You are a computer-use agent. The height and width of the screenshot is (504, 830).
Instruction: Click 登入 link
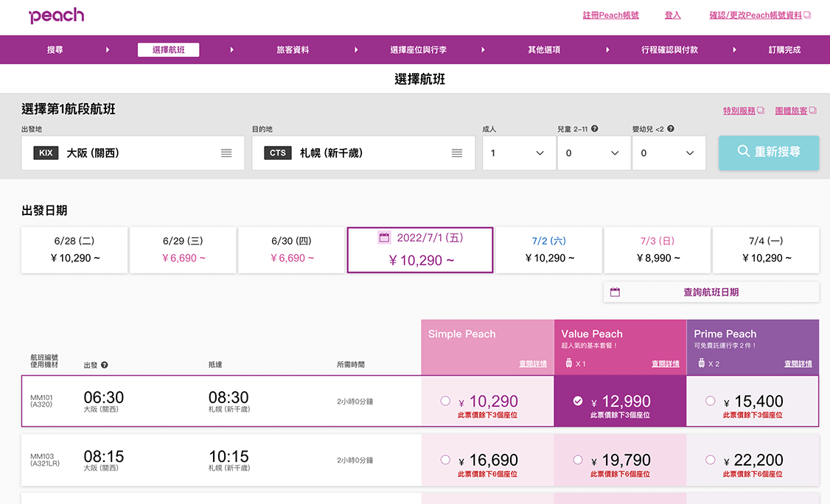673,15
